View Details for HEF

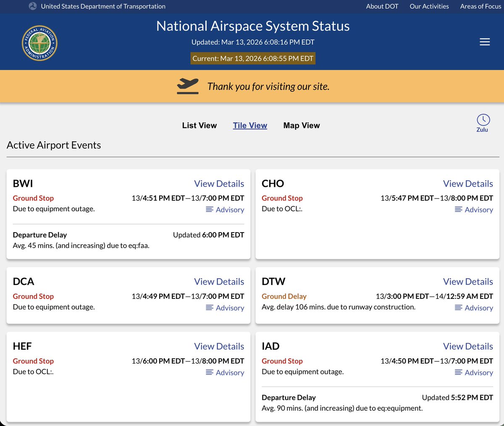coord(219,346)
